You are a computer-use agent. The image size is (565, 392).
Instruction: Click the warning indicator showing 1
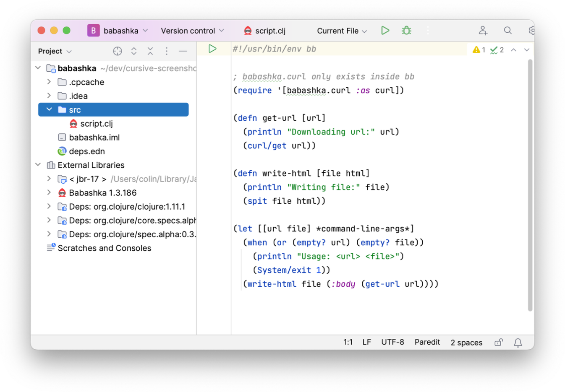click(479, 50)
